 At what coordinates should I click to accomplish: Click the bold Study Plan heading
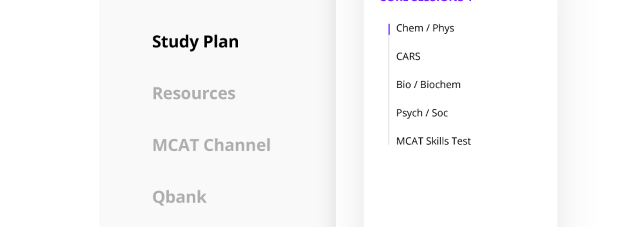[x=195, y=42]
